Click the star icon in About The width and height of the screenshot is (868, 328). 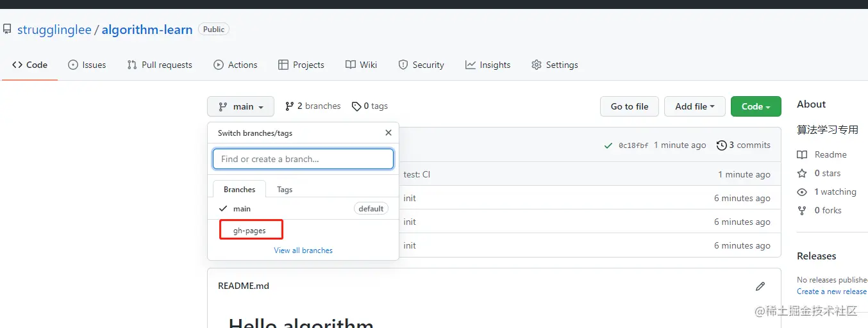tap(802, 173)
